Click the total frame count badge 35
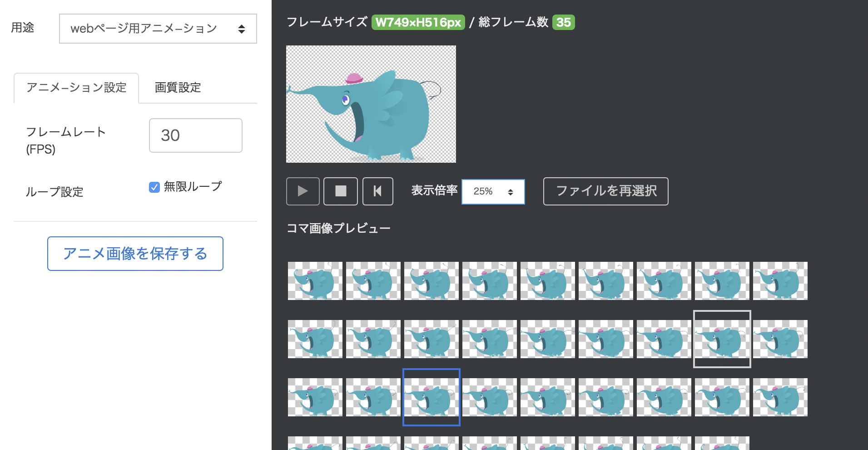 (x=564, y=22)
